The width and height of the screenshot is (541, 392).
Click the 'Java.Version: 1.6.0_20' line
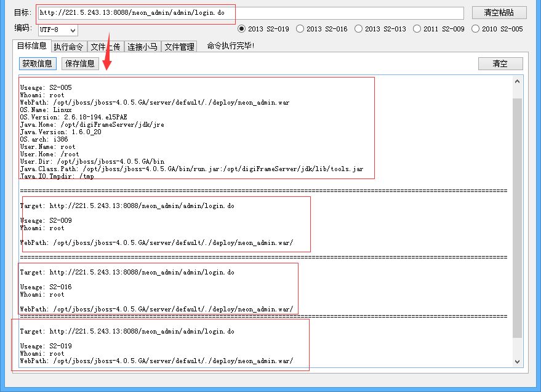point(61,132)
